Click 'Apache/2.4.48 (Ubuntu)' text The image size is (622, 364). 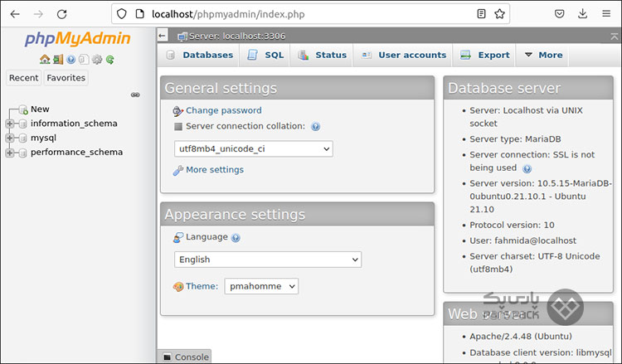pyautogui.click(x=521, y=337)
